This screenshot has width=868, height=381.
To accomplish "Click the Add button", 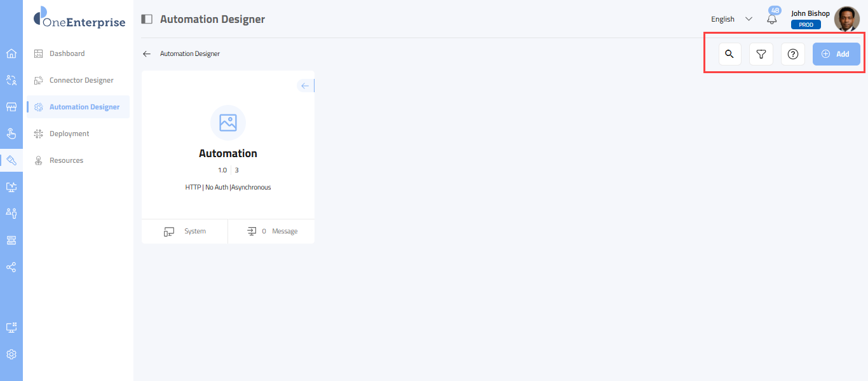I will pos(836,54).
